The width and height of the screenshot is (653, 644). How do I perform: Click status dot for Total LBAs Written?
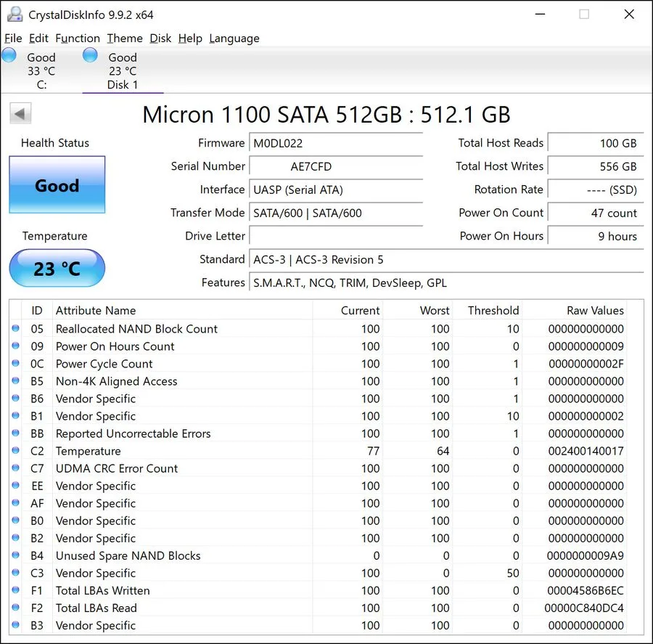tap(16, 590)
